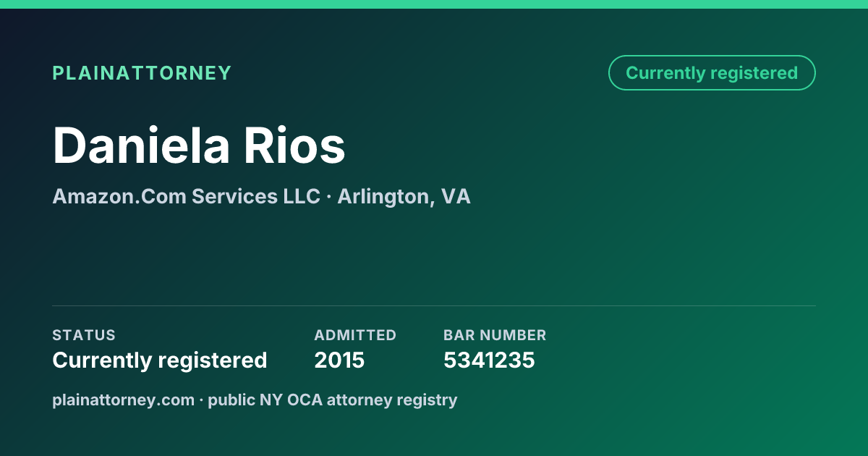Click the horizontal divider line above details
This screenshot has height=456, width=868.
click(434, 305)
